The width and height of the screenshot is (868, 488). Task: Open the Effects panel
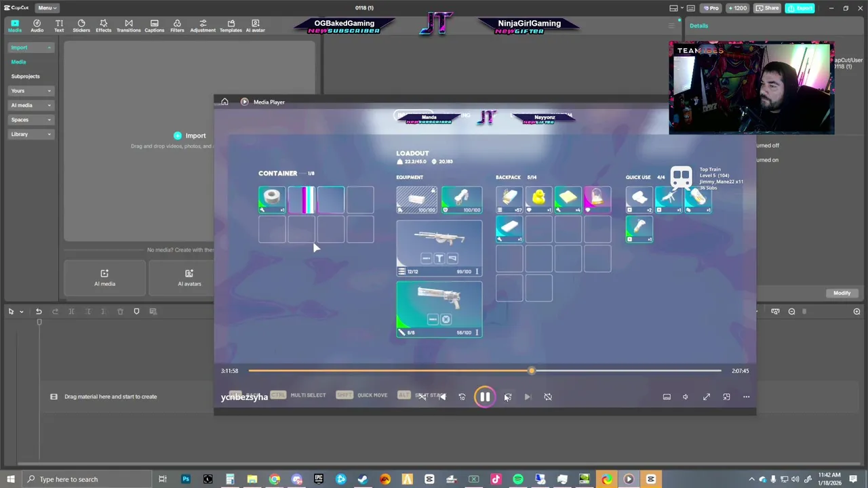tap(103, 26)
